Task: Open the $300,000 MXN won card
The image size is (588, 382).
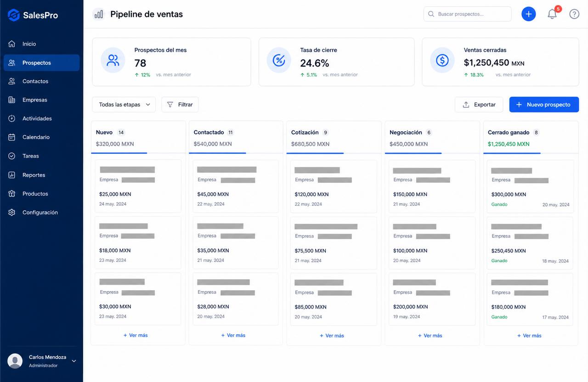Action: [x=530, y=186]
